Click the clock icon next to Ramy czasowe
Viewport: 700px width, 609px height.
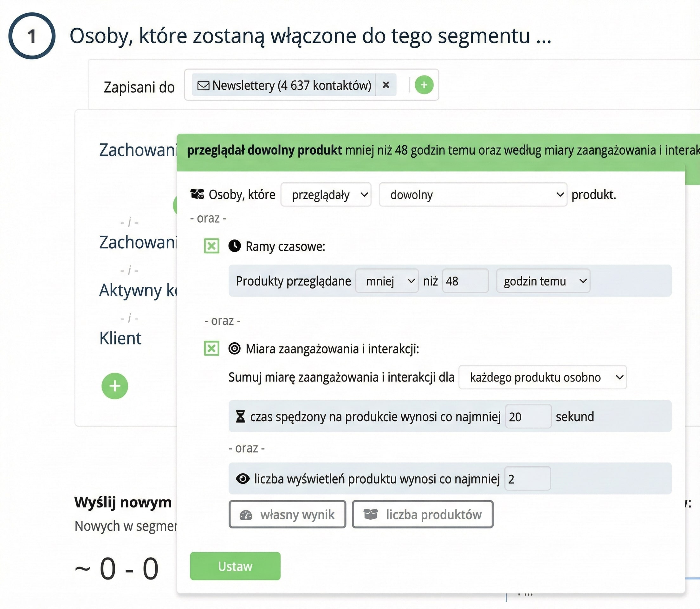(x=234, y=246)
